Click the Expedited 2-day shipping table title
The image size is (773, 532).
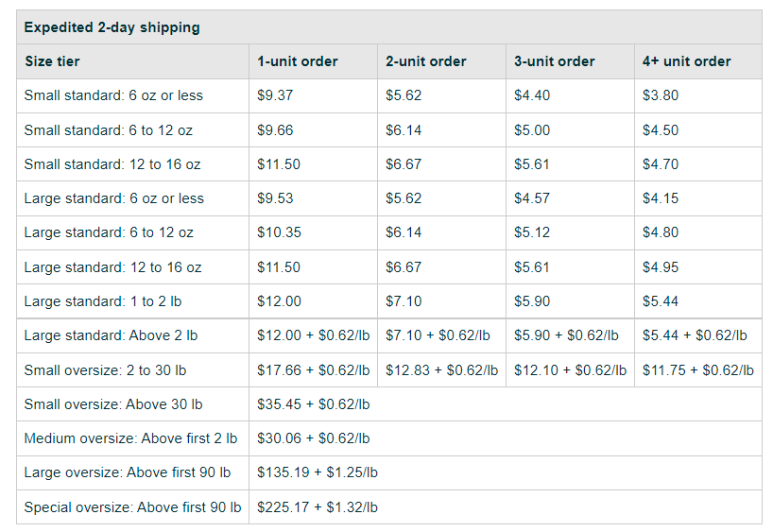point(112,27)
